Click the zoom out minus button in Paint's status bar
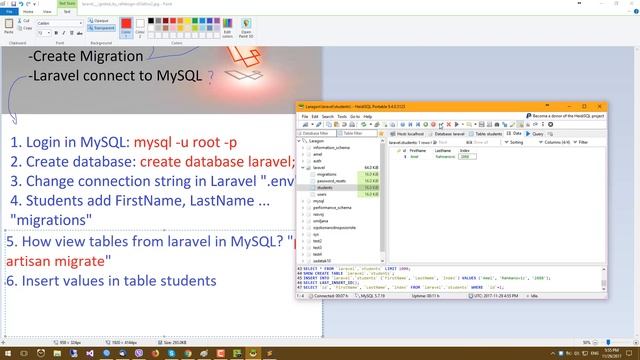The width and height of the screenshot is (640, 360). 595,343
